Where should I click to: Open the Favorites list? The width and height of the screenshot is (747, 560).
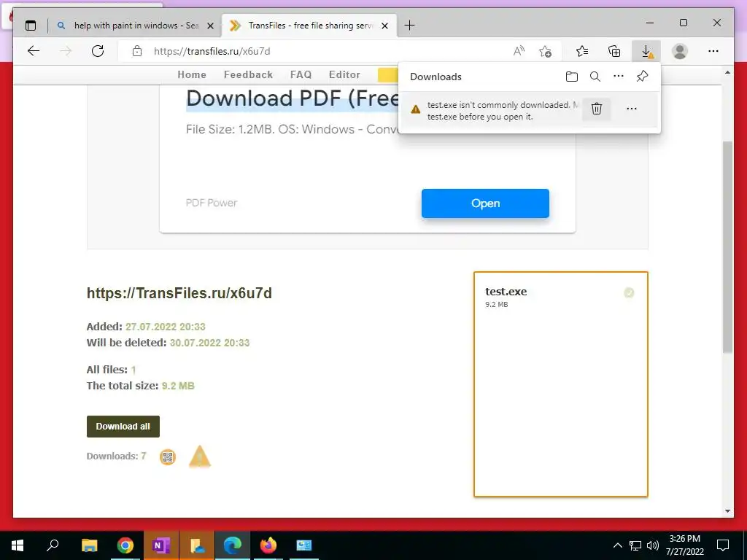[x=581, y=51]
